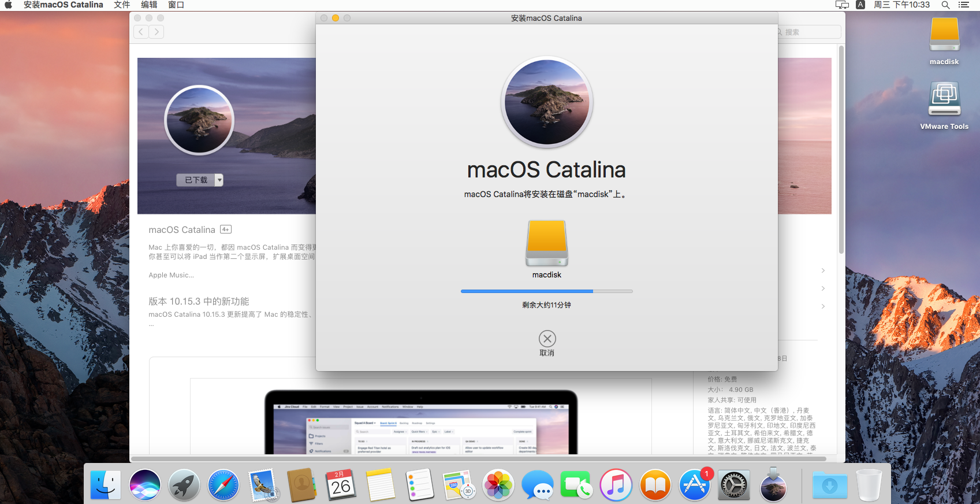Click the 版本 10.15.3 中的新功能 heading

point(199,301)
